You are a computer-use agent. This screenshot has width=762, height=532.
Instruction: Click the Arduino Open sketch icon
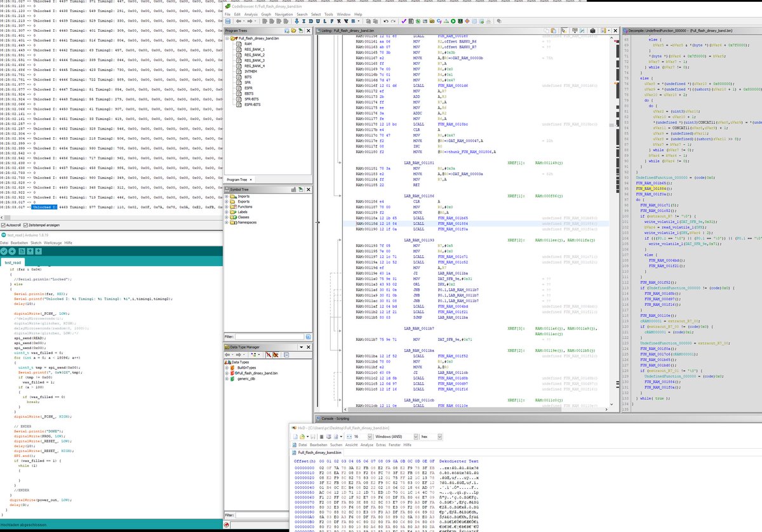pos(30,251)
